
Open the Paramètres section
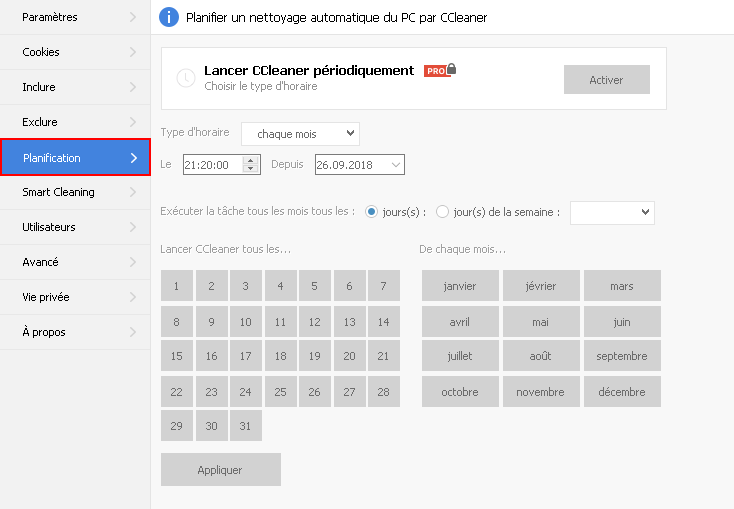[75, 17]
